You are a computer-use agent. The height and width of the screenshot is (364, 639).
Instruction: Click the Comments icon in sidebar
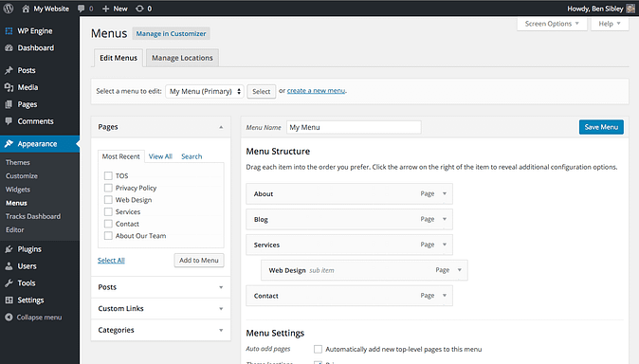click(x=9, y=121)
